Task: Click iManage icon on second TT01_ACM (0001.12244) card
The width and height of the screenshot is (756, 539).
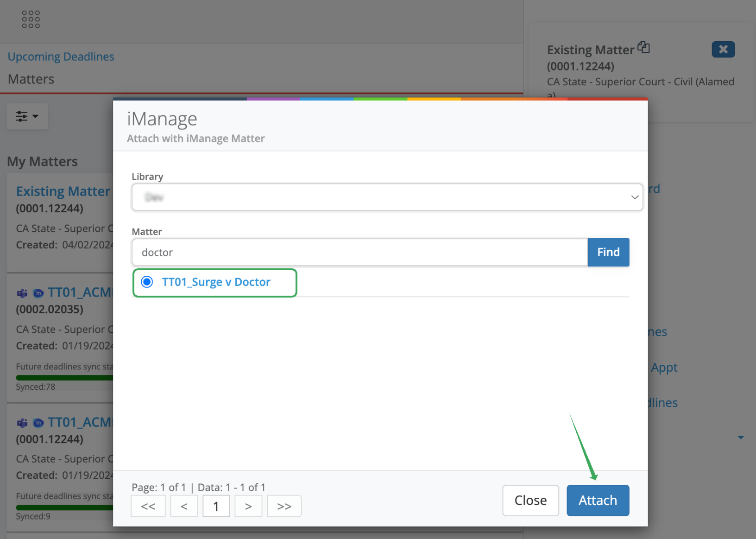Action: 39,423
